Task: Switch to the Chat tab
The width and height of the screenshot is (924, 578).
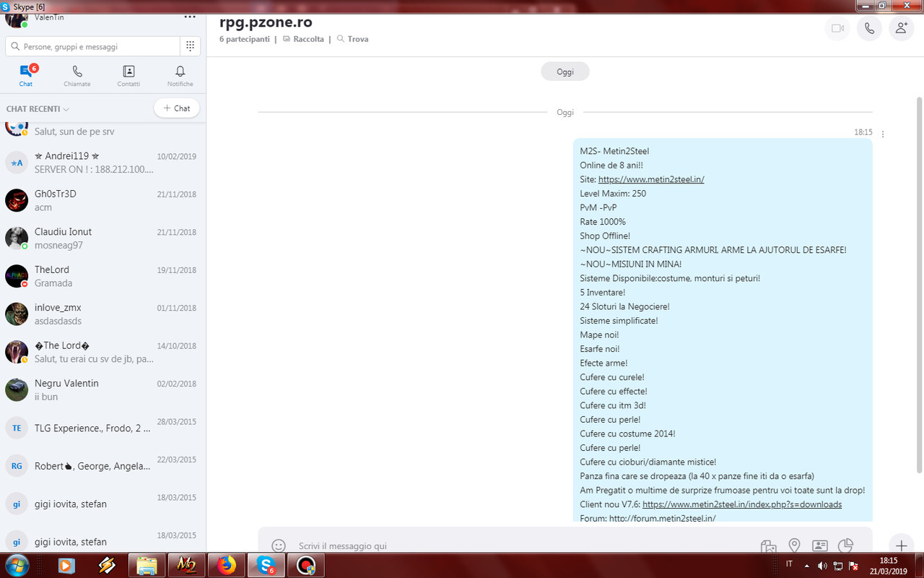Action: [x=26, y=75]
